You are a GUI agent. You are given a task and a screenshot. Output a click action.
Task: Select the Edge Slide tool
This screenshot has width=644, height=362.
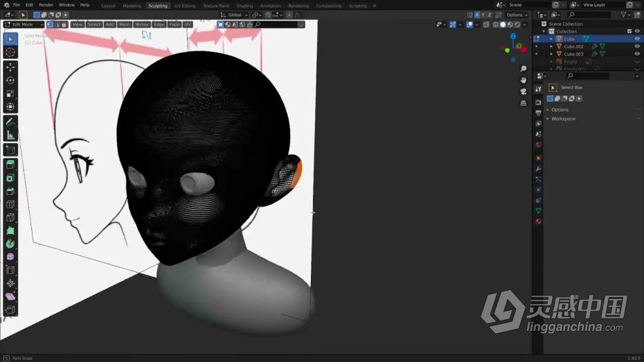[x=10, y=270]
